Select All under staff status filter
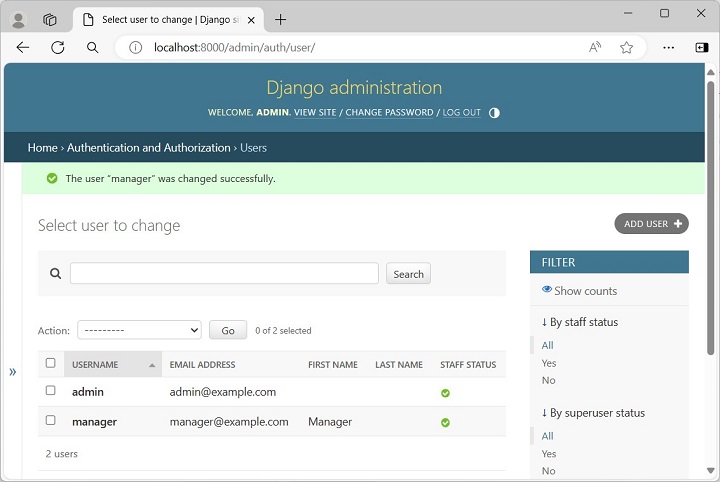 pyautogui.click(x=547, y=345)
